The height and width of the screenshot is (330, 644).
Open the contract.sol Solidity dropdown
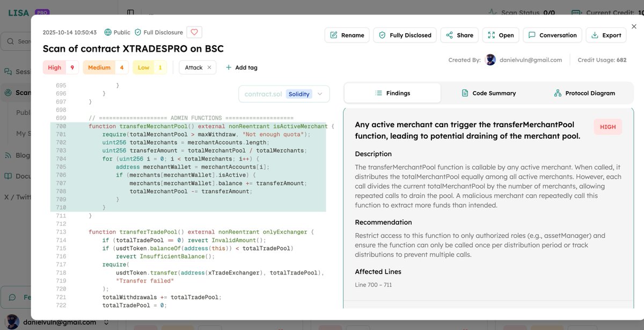(284, 94)
